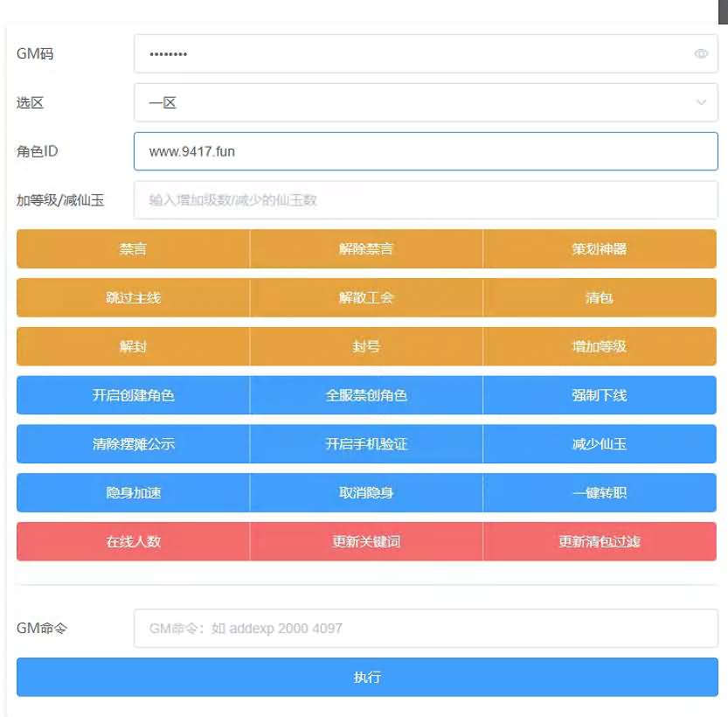The image size is (728, 717).
Task: Click 全服禁创角色 to block character creation
Action: click(x=365, y=395)
